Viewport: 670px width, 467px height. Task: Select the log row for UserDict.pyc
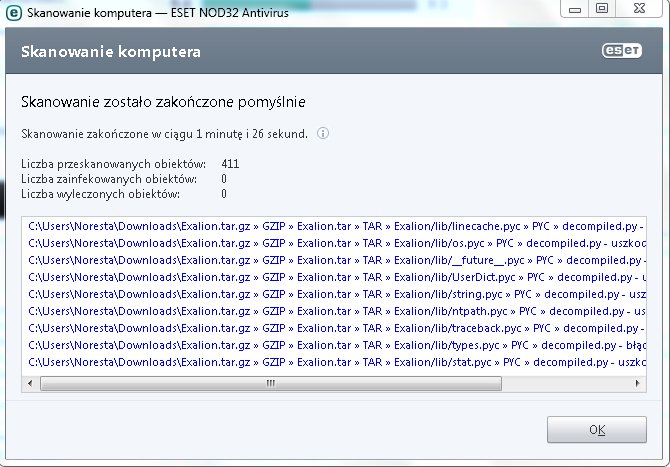click(334, 277)
